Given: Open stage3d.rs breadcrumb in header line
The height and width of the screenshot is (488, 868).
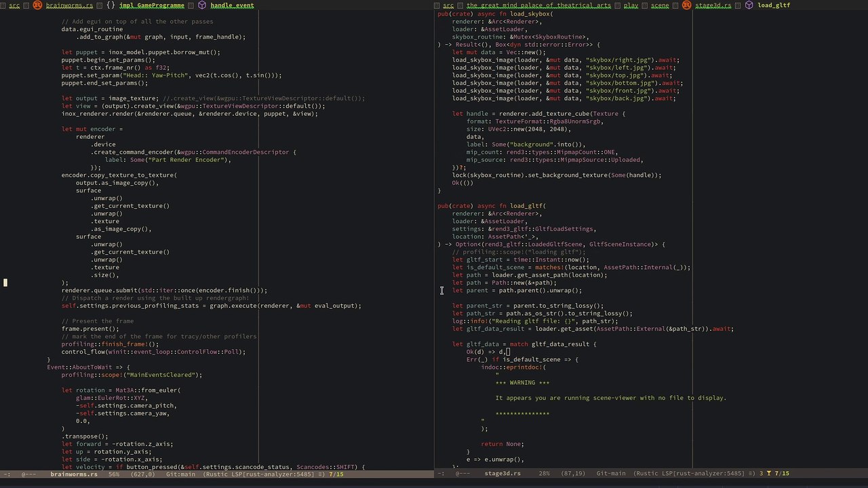Looking at the screenshot, I should click(713, 5).
